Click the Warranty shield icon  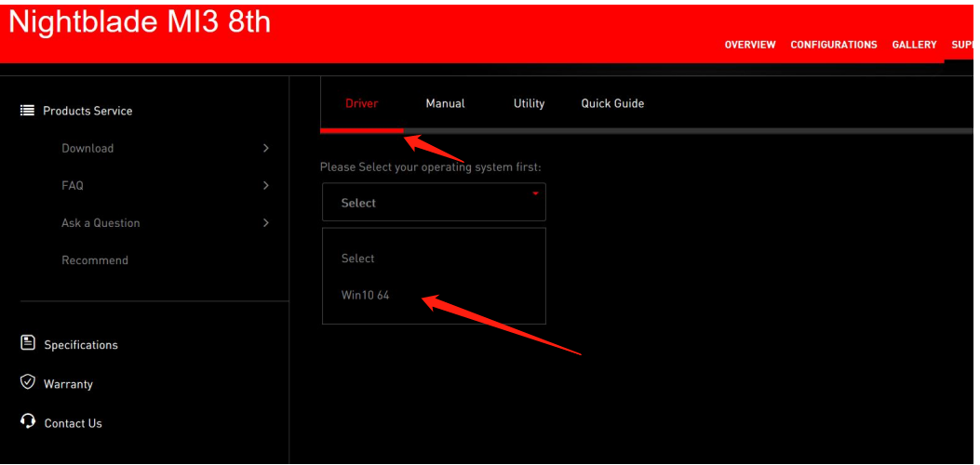tap(27, 383)
